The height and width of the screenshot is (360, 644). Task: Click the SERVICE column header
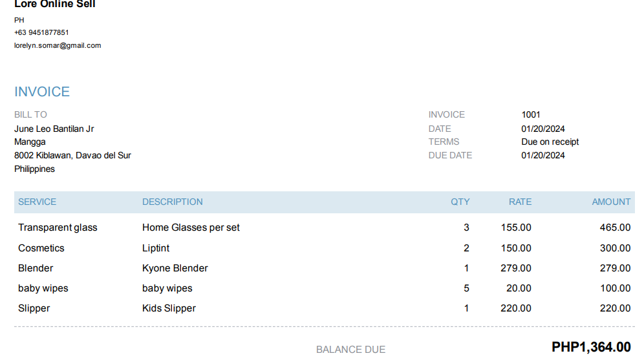click(37, 202)
